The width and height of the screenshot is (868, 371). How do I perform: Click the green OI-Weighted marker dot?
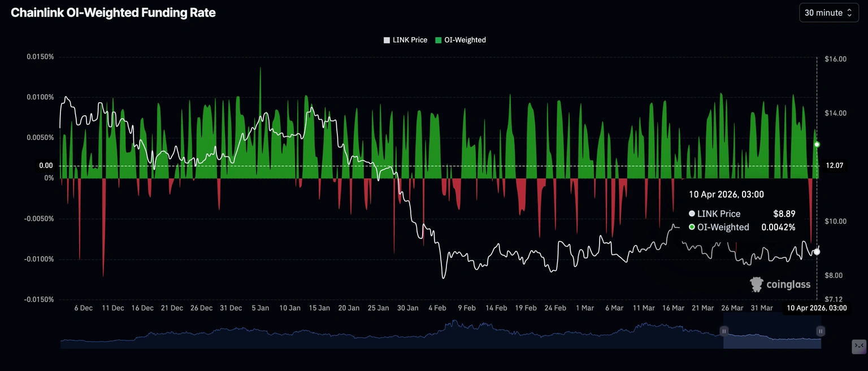[x=817, y=145]
